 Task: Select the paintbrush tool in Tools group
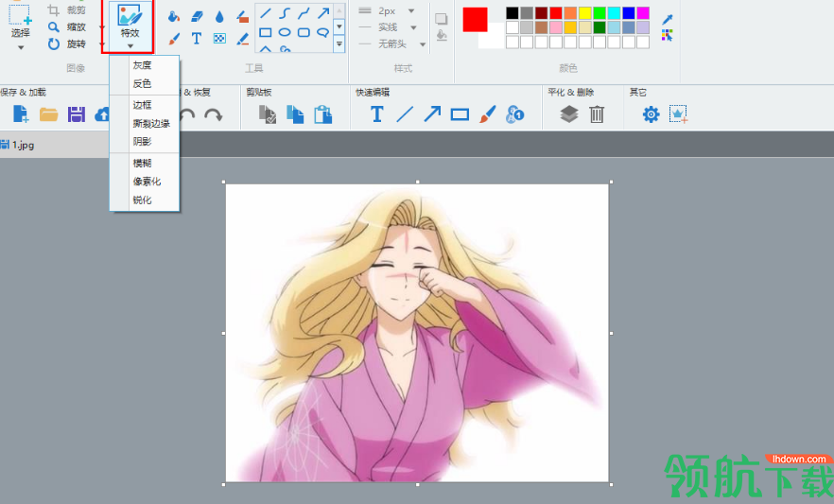point(174,38)
